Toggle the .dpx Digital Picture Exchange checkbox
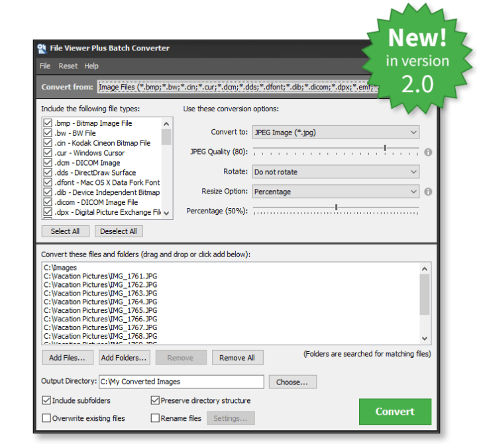Image resolution: width=477 pixels, height=448 pixels. pyautogui.click(x=48, y=212)
